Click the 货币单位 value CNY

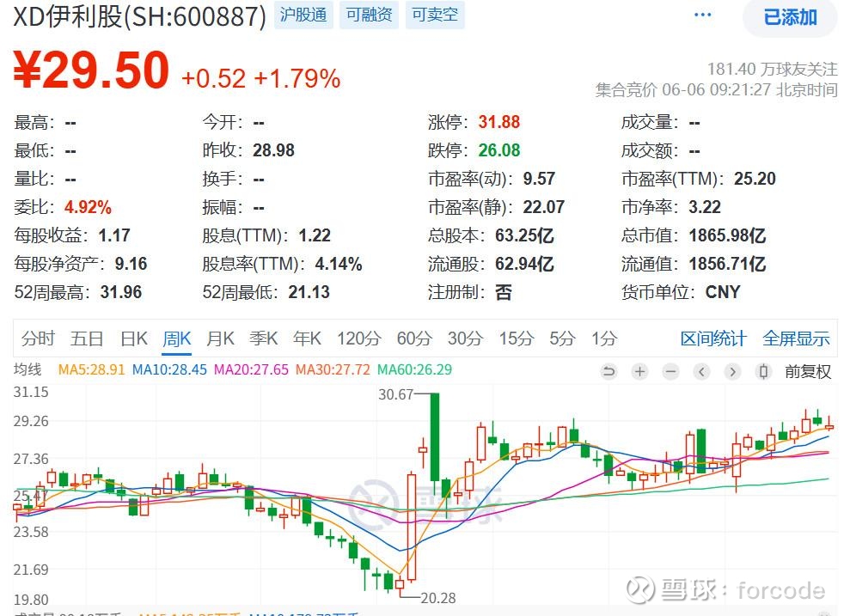(x=723, y=293)
